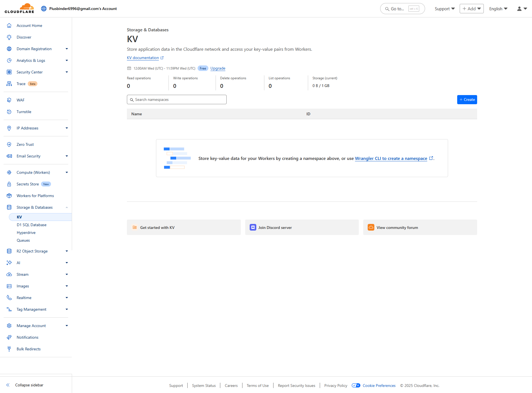Expand Analytics & Logs arrow

67,60
